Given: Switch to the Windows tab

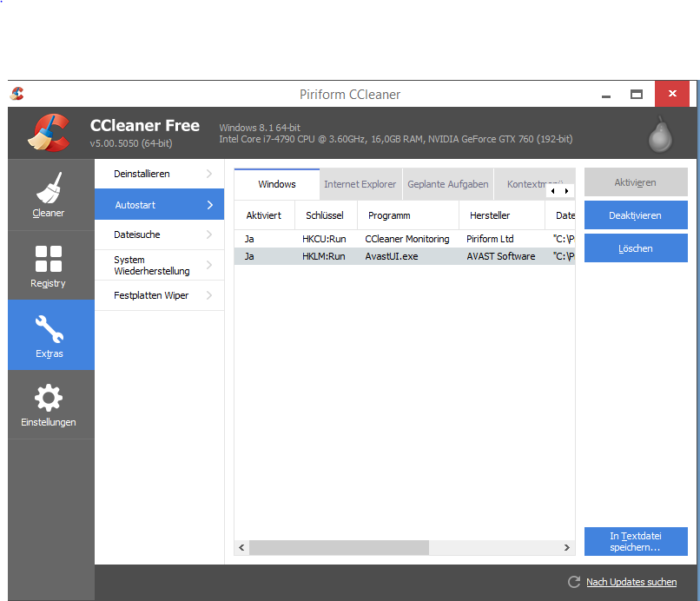Looking at the screenshot, I should click(277, 184).
